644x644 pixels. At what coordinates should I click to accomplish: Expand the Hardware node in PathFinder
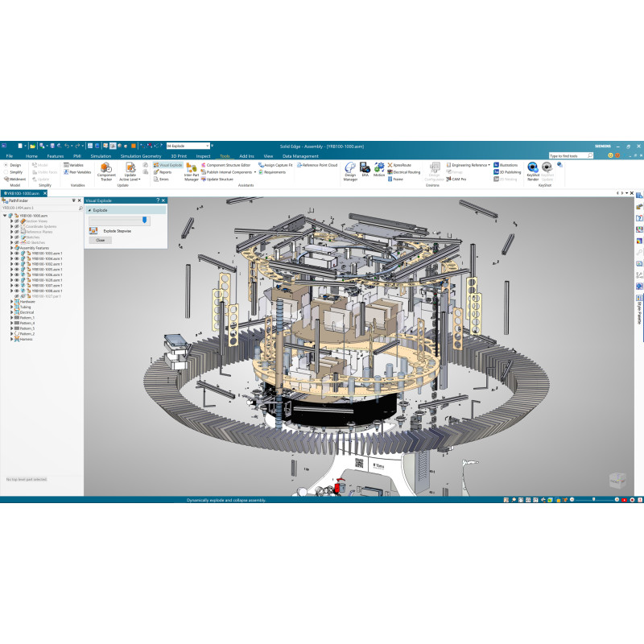(12, 301)
